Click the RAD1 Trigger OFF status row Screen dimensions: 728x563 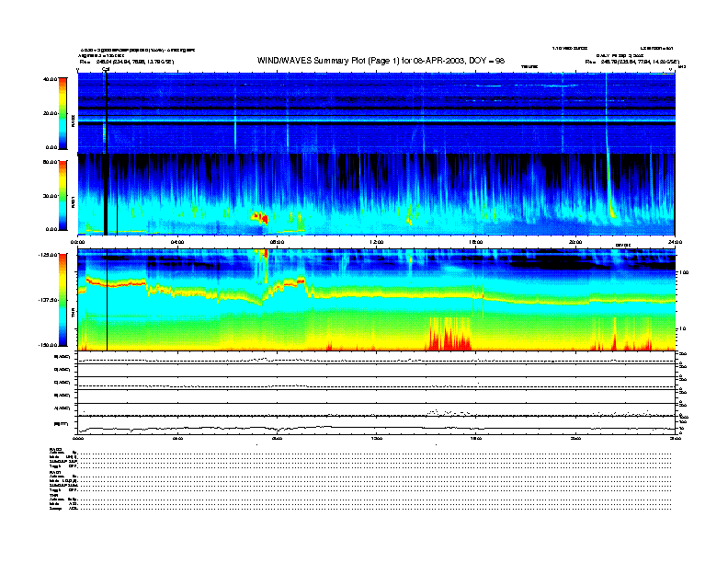[360, 489]
